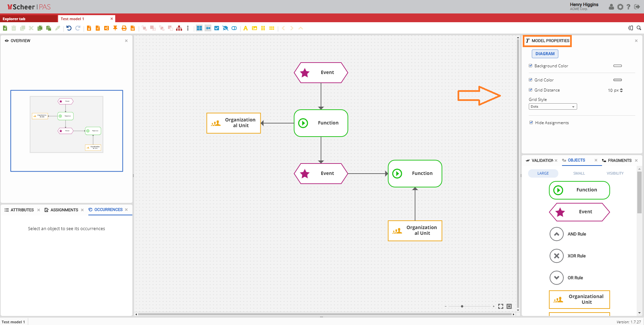Click the DIAGRAM button in Model Properties
This screenshot has height=325, width=644.
tap(545, 54)
